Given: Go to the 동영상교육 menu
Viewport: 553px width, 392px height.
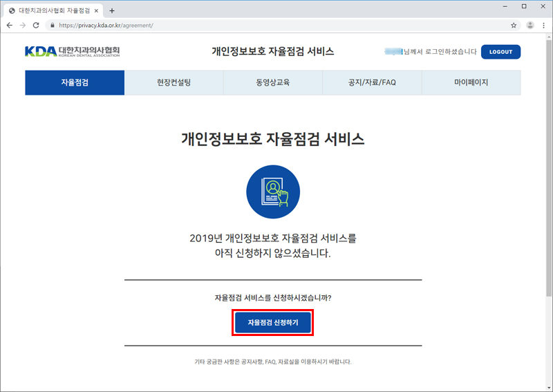Looking at the screenshot, I should click(272, 82).
